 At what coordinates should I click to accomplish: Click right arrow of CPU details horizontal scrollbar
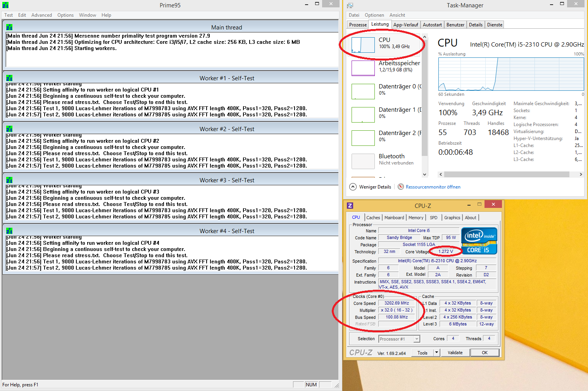581,175
